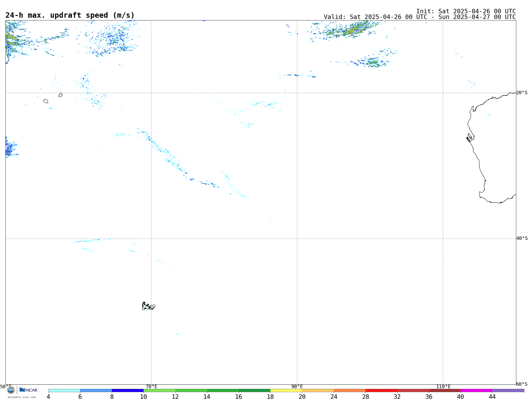Click the light green 10-12 colorbar segment
532x400 pixels.
(159, 390)
